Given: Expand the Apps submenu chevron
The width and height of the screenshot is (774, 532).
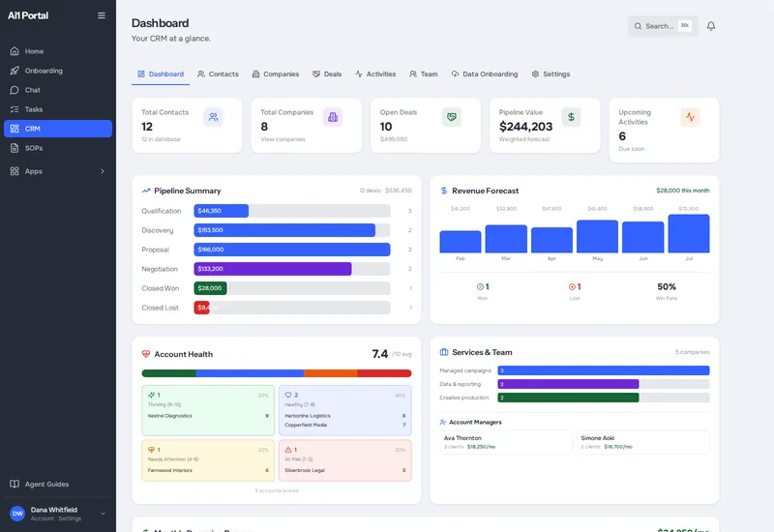Looking at the screenshot, I should pos(103,171).
